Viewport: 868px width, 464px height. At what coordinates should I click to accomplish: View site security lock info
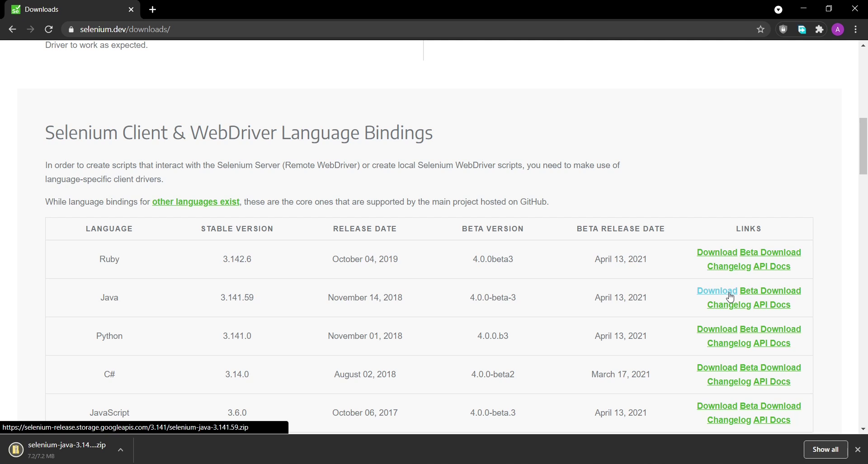(x=71, y=29)
